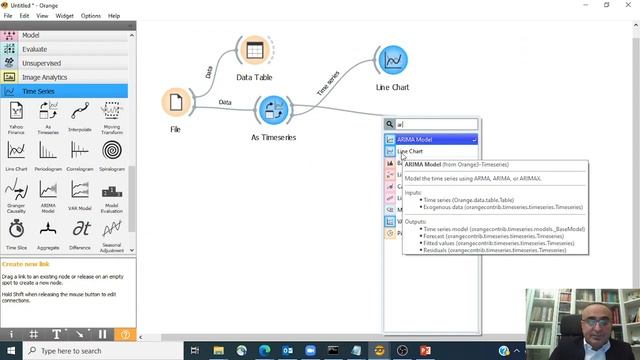Open Outlook from taskbar

tap(287, 351)
